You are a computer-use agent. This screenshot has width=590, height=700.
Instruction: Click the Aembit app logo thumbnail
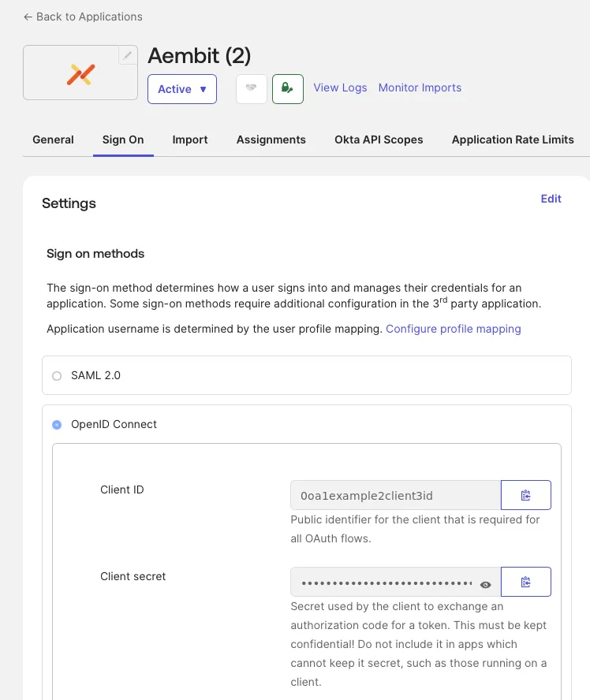[80, 73]
